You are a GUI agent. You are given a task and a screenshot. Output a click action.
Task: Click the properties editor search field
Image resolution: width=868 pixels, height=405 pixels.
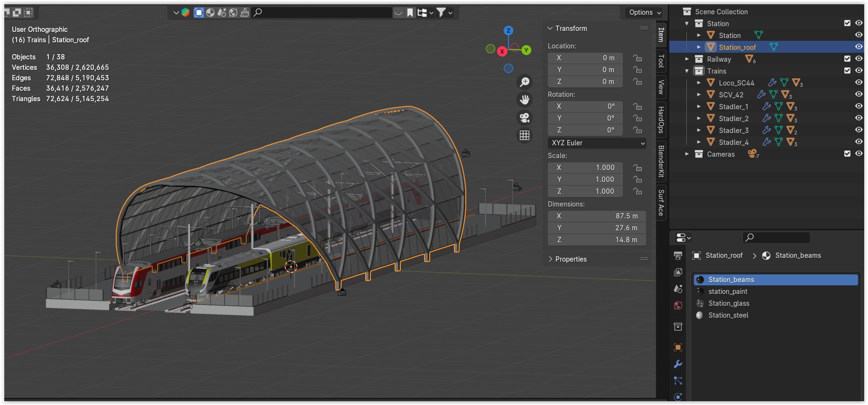[x=776, y=237]
